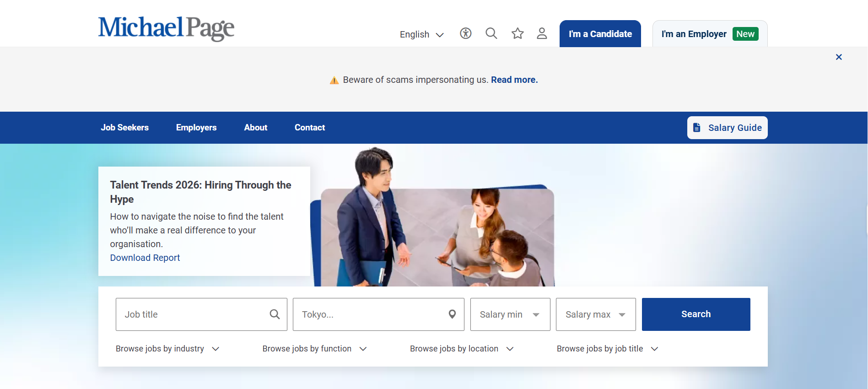This screenshot has width=868, height=389.
Task: Expand Browse jobs by industry
Action: (167, 349)
